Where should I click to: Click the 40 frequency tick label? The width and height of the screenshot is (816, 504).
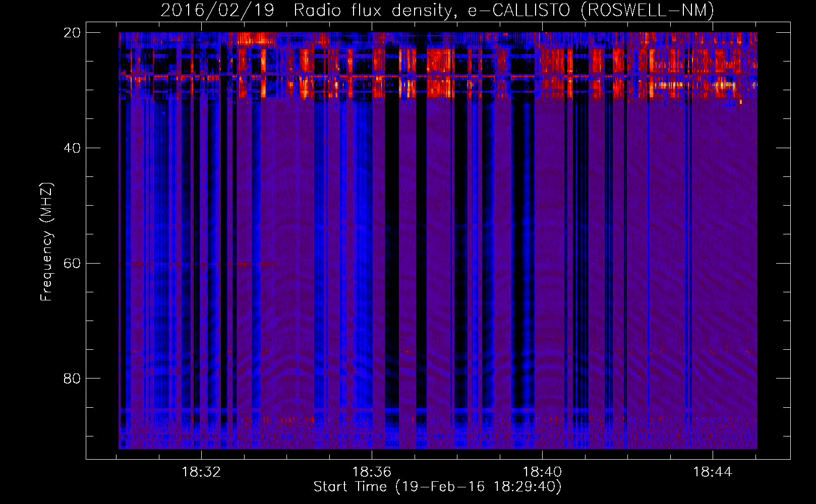[72, 148]
